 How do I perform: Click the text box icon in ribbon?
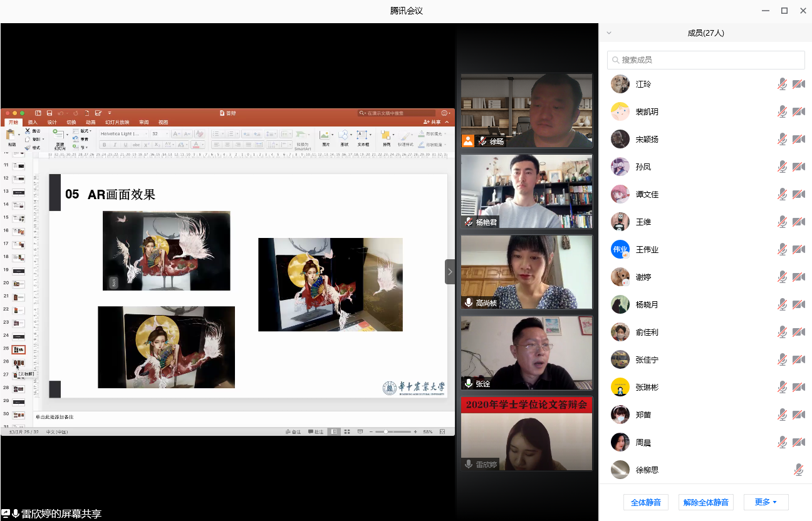pos(363,135)
